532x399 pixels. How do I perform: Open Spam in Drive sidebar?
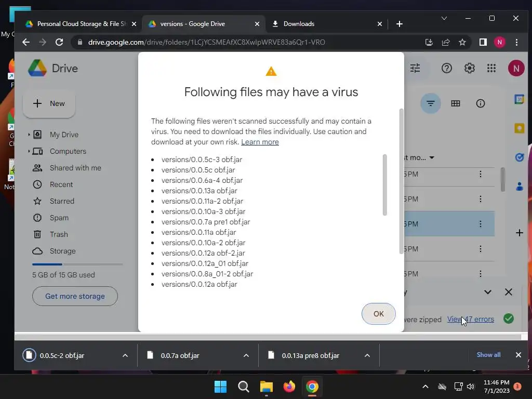tap(59, 218)
